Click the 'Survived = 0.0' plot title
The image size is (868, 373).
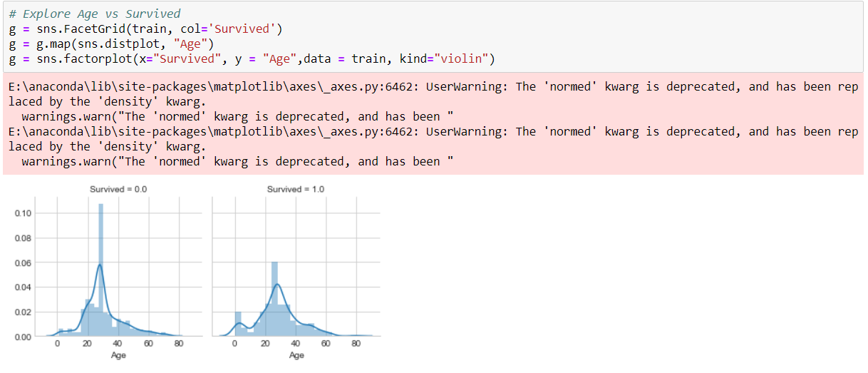pos(118,189)
